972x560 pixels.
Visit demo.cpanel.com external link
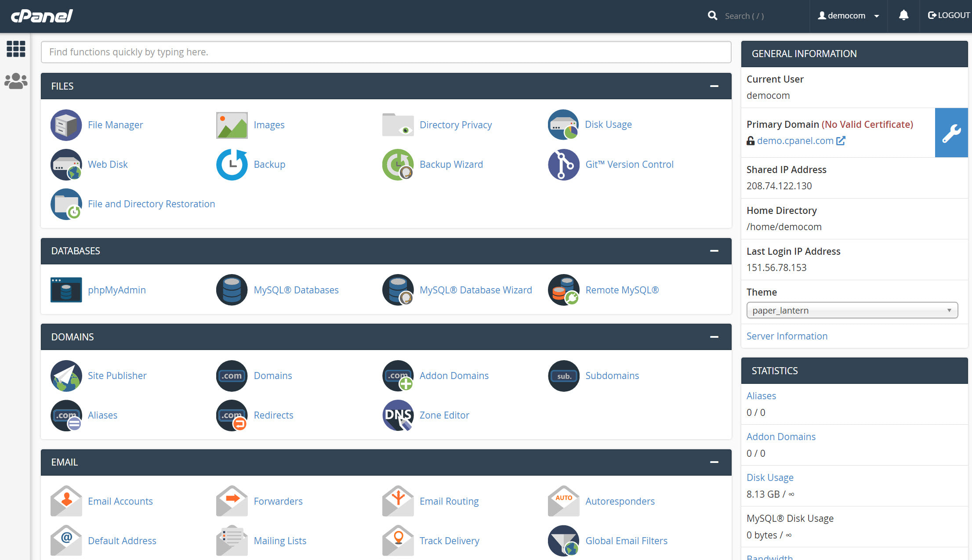(x=795, y=141)
